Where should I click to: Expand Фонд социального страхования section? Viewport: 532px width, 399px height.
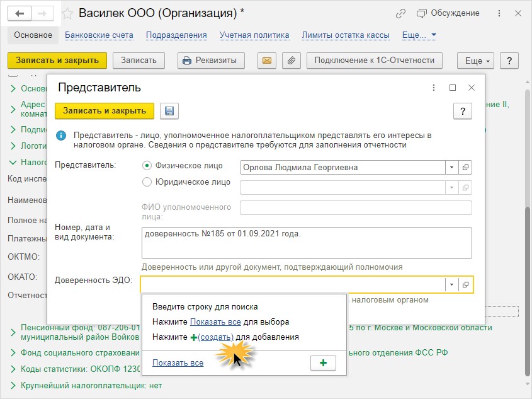click(x=13, y=353)
